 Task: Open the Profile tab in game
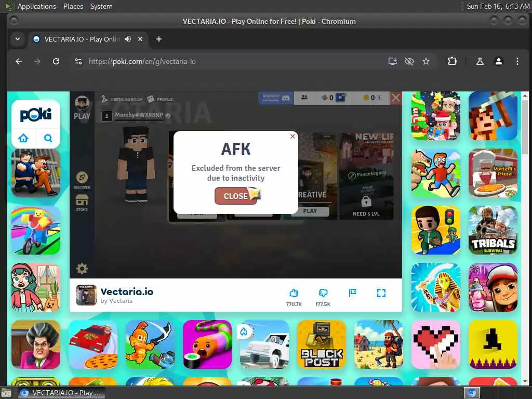coord(160,99)
